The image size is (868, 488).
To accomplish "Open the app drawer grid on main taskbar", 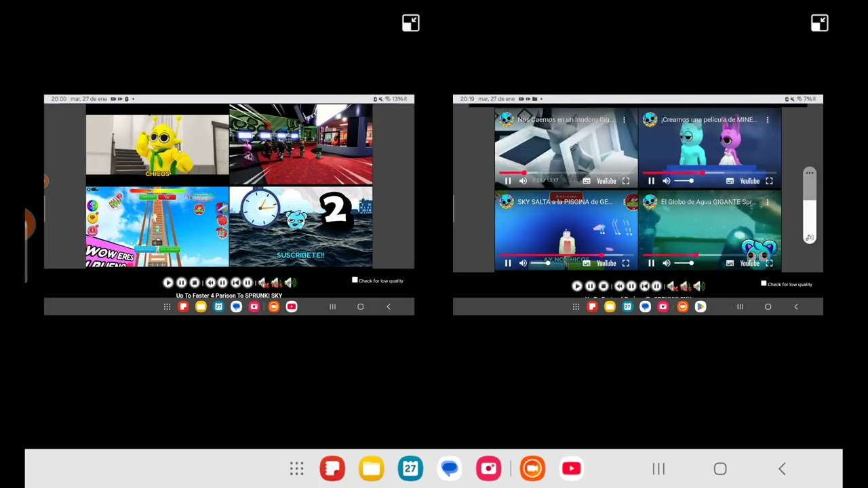I will pos(296,468).
